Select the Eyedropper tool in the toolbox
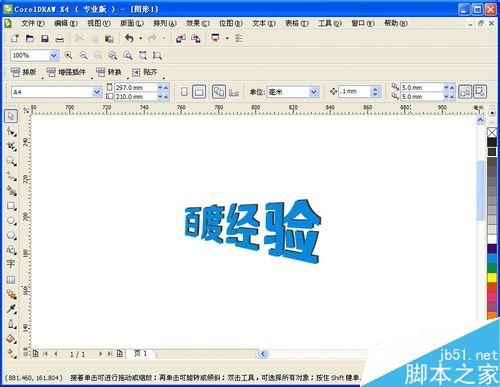The width and height of the screenshot is (500, 387). point(11,309)
